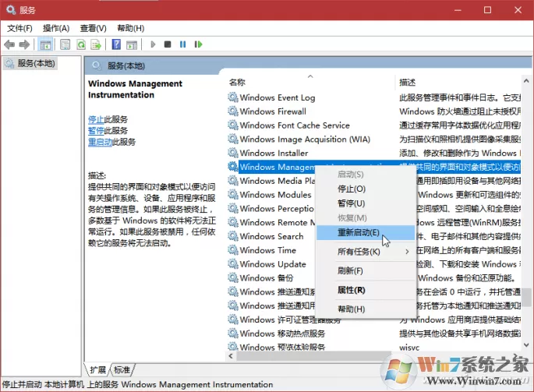
Task: Select the Windows Installer service
Action: tap(274, 153)
